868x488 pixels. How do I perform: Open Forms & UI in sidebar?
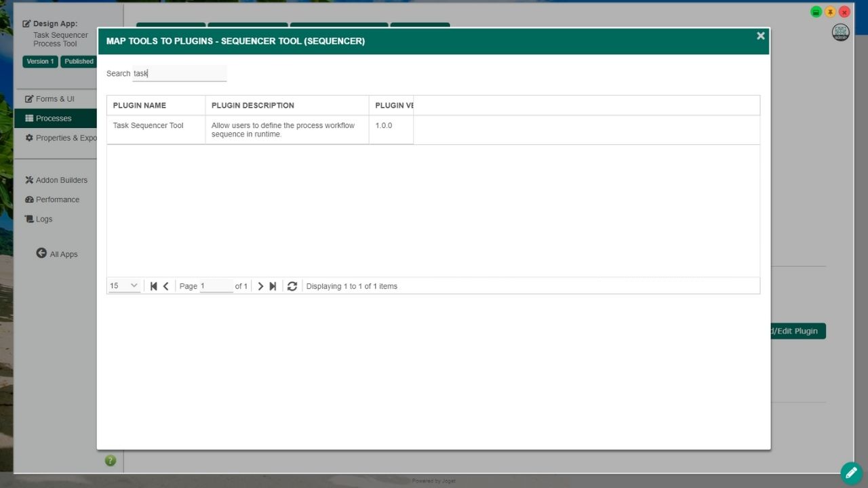pos(55,99)
